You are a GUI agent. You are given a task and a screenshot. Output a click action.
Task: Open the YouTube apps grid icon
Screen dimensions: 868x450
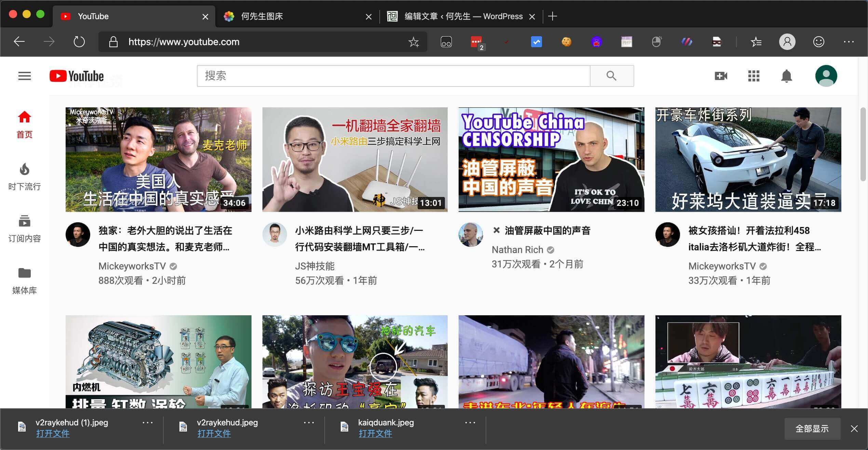pos(754,76)
